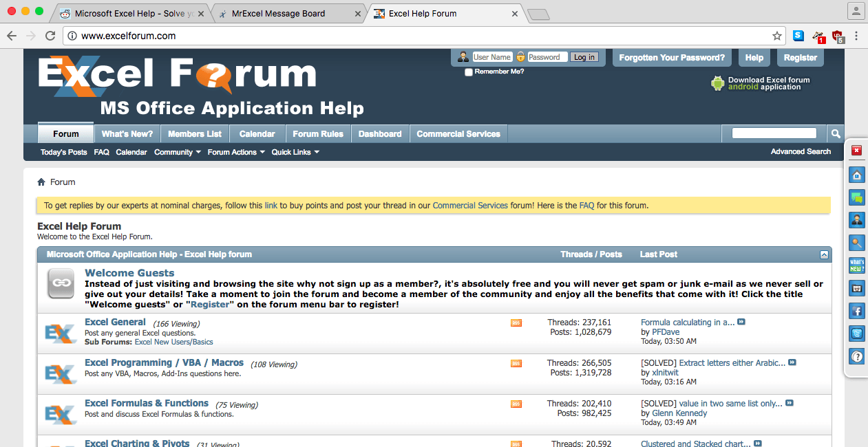This screenshot has width=868, height=447.
Task: Open the Community dropdown menu
Action: pos(173,152)
